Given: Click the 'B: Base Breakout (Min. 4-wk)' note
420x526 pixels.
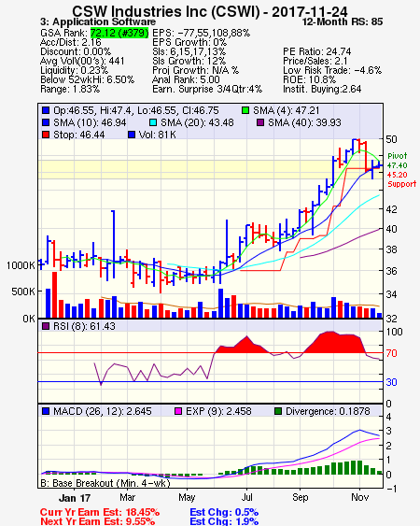Looking at the screenshot, I should [x=105, y=483].
